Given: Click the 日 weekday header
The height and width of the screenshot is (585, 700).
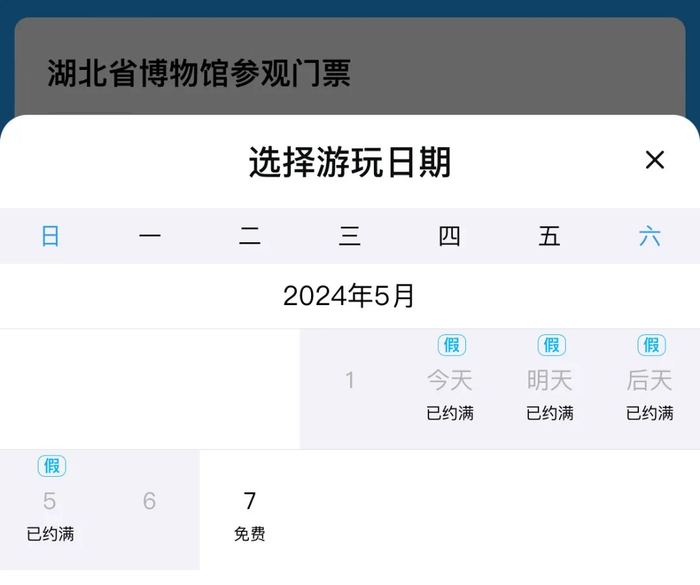Looking at the screenshot, I should coord(50,236).
